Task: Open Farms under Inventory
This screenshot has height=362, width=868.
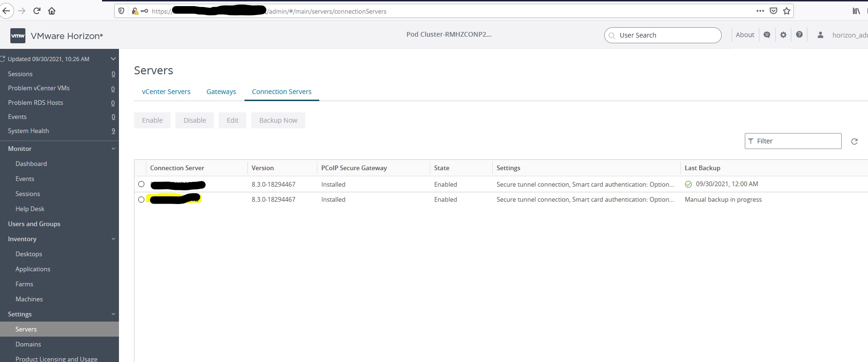Action: pyautogui.click(x=24, y=284)
